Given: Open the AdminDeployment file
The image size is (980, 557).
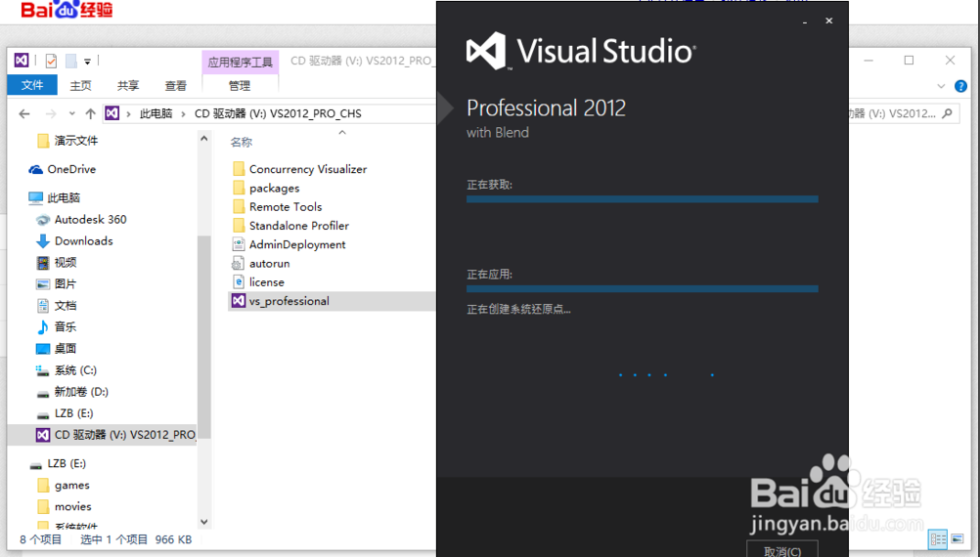Looking at the screenshot, I should pos(297,245).
